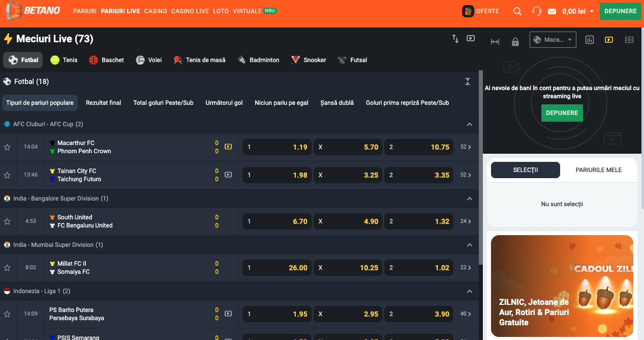This screenshot has width=644, height=340.
Task: Open customer support headset icon
Action: click(x=536, y=11)
